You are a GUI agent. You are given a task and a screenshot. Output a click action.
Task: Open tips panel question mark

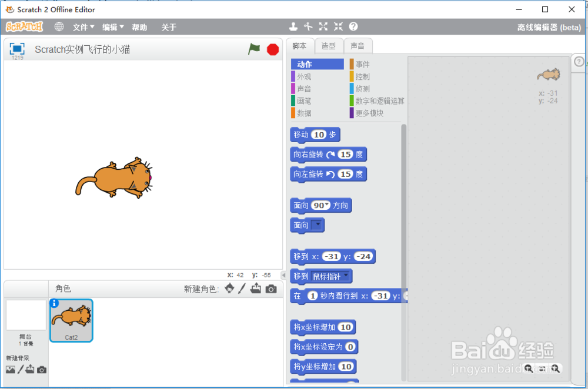pyautogui.click(x=579, y=62)
